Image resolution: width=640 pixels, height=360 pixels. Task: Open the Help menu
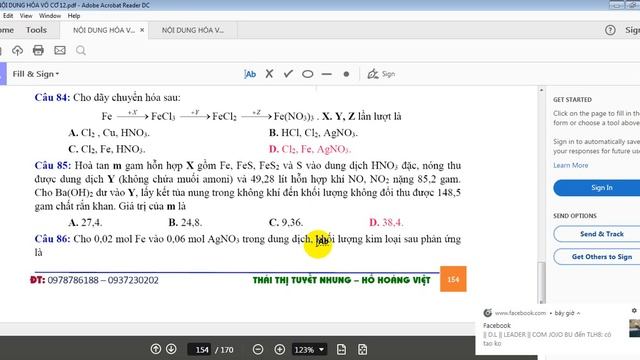pos(74,16)
